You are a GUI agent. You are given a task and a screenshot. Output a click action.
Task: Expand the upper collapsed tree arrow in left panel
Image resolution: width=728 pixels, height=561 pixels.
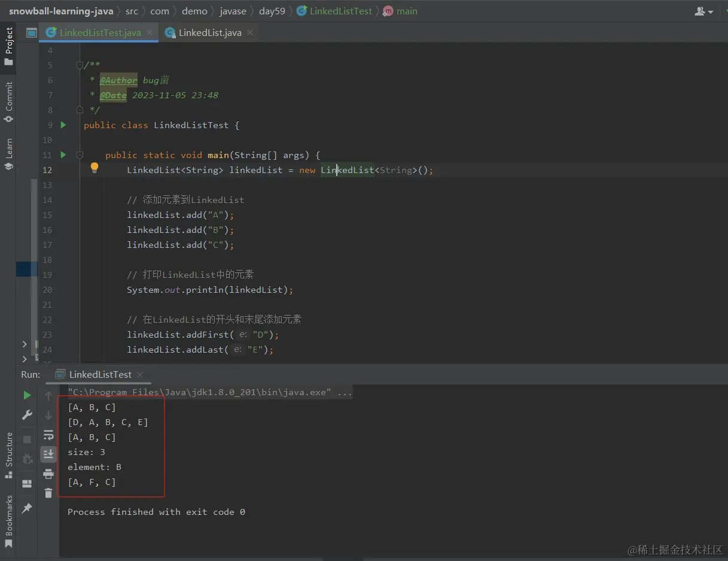pos(24,344)
